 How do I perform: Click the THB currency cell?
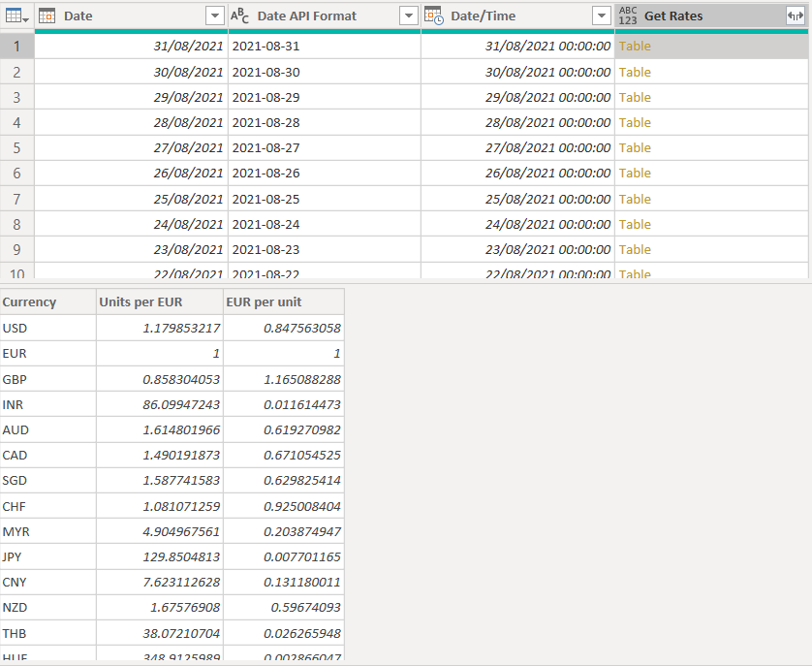[48, 633]
